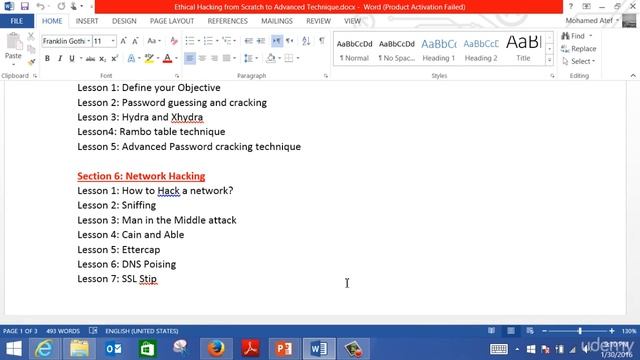Select the Format Painter brush icon

point(31,62)
